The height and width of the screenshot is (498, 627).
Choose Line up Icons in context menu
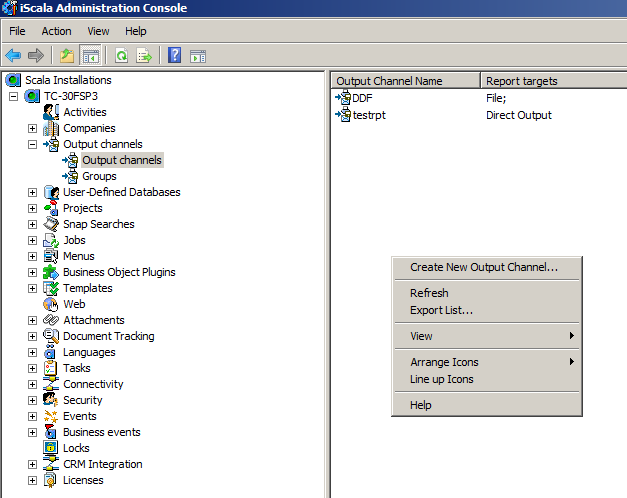tap(487, 379)
